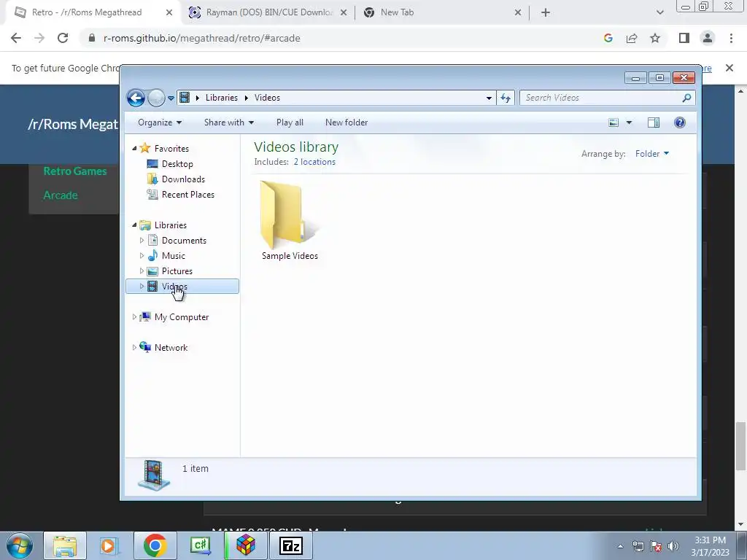Image resolution: width=747 pixels, height=560 pixels.
Task: Expand the Music library
Action: coord(142,256)
